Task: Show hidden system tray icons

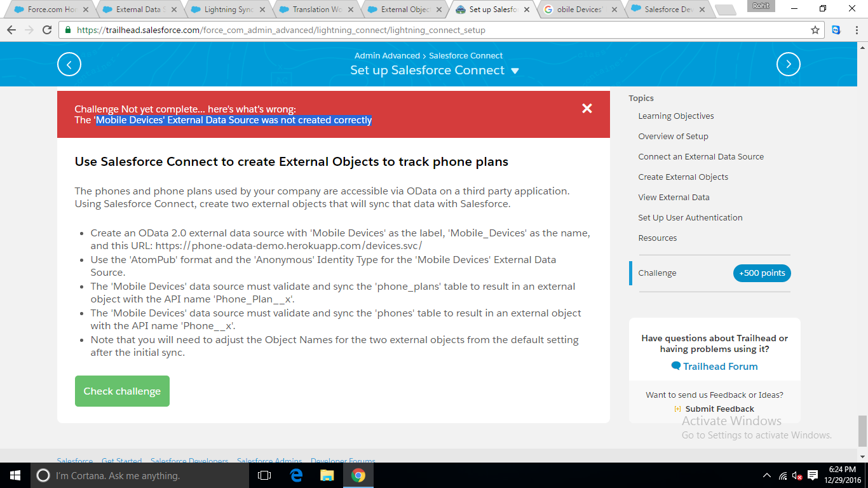Action: coord(768,476)
